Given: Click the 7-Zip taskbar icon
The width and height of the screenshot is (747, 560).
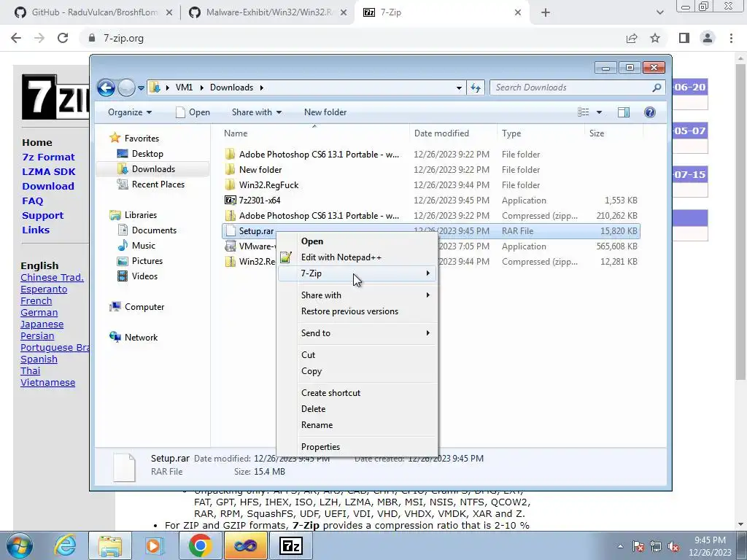Looking at the screenshot, I should [x=291, y=545].
